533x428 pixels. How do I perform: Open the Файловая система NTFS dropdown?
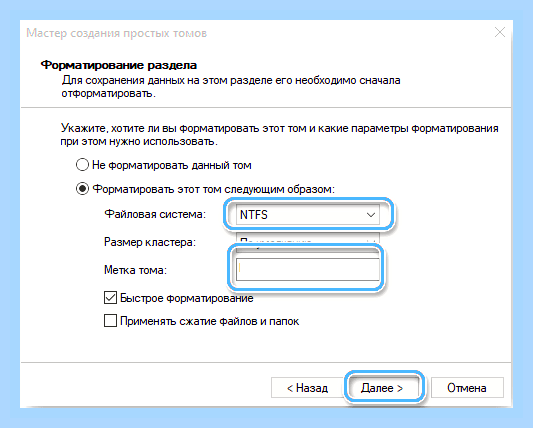(x=308, y=215)
